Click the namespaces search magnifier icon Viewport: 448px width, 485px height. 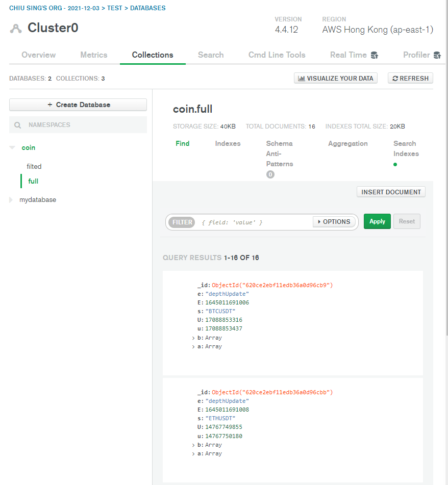(18, 125)
